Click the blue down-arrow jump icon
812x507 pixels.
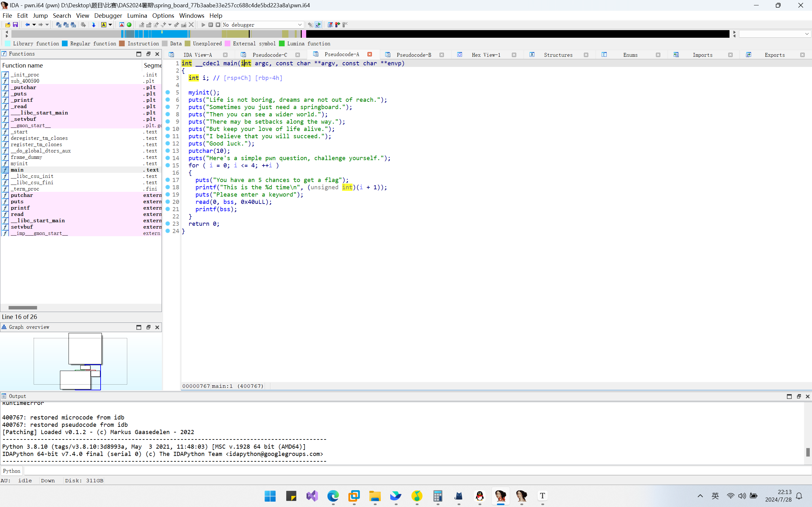pyautogui.click(x=94, y=25)
